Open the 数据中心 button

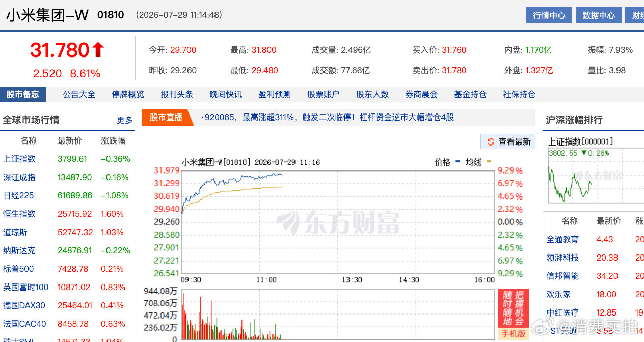[x=599, y=15]
